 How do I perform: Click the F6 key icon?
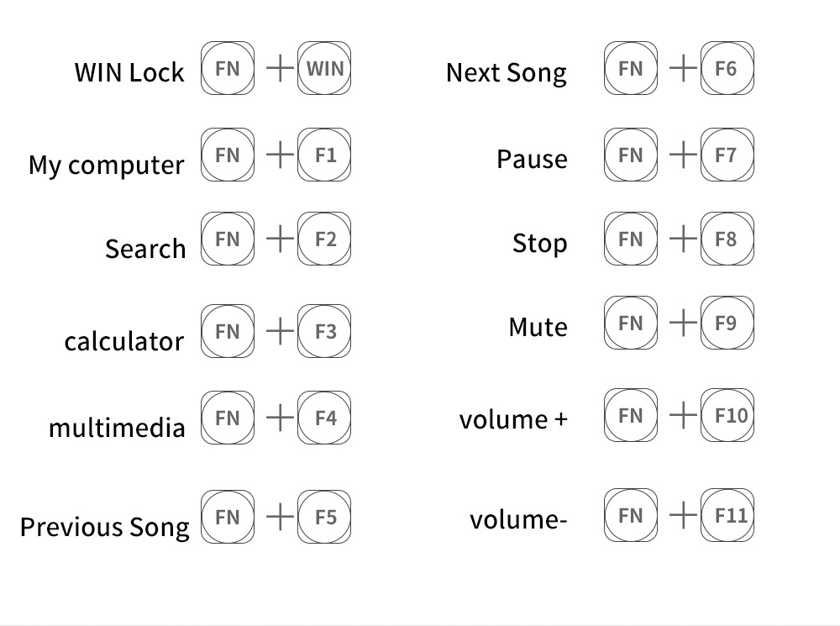pos(727,69)
